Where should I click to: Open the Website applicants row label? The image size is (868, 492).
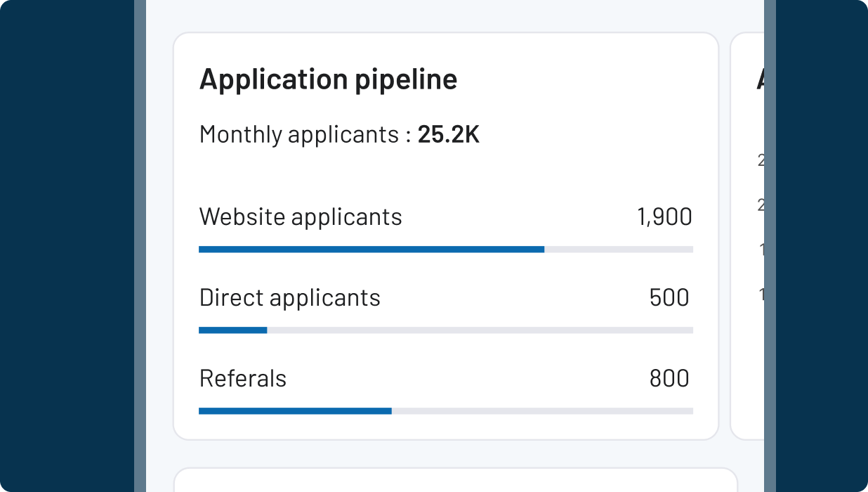301,216
